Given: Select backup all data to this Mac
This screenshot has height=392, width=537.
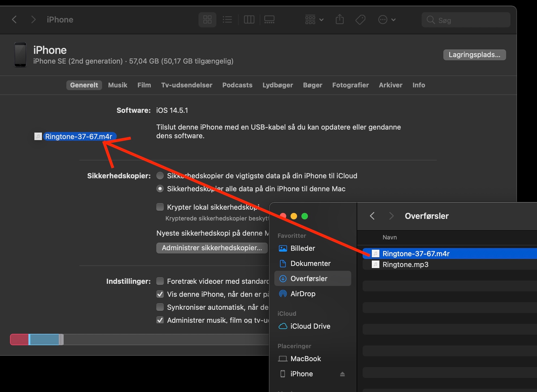Looking at the screenshot, I should (x=160, y=189).
